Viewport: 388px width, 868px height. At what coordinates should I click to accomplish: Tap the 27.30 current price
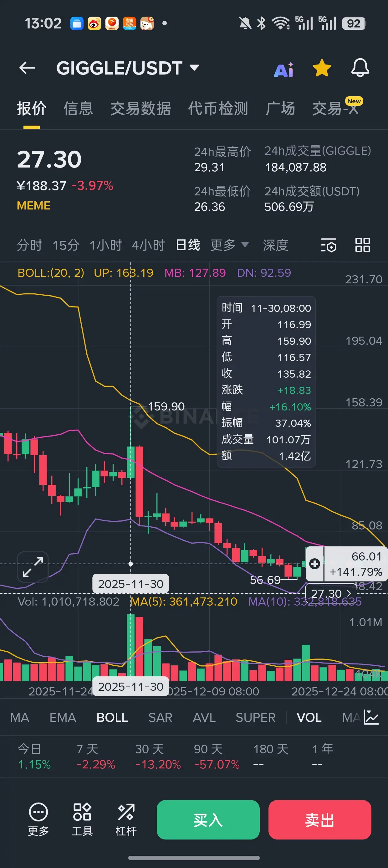(x=49, y=159)
